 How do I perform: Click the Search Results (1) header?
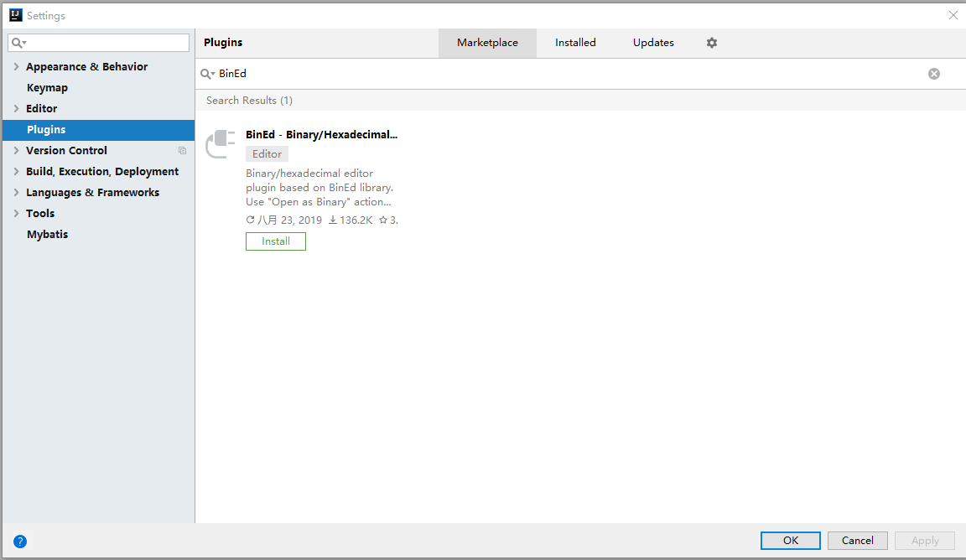coord(250,101)
